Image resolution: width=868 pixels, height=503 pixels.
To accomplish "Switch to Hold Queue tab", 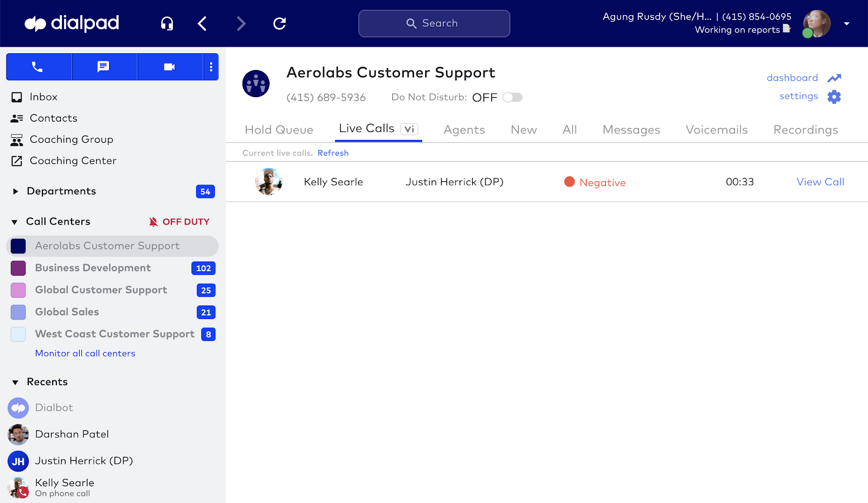I will (x=279, y=130).
